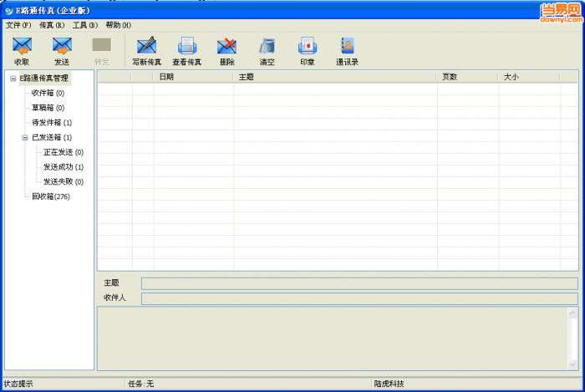Image resolution: width=585 pixels, height=392 pixels.
Task: Sort by the 大小 column header
Action: point(529,77)
